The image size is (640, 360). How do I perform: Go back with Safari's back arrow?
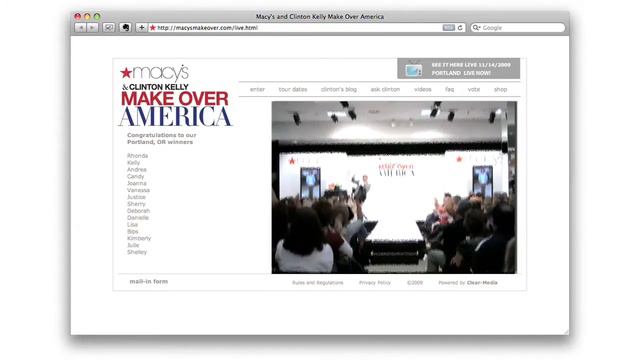click(x=81, y=28)
